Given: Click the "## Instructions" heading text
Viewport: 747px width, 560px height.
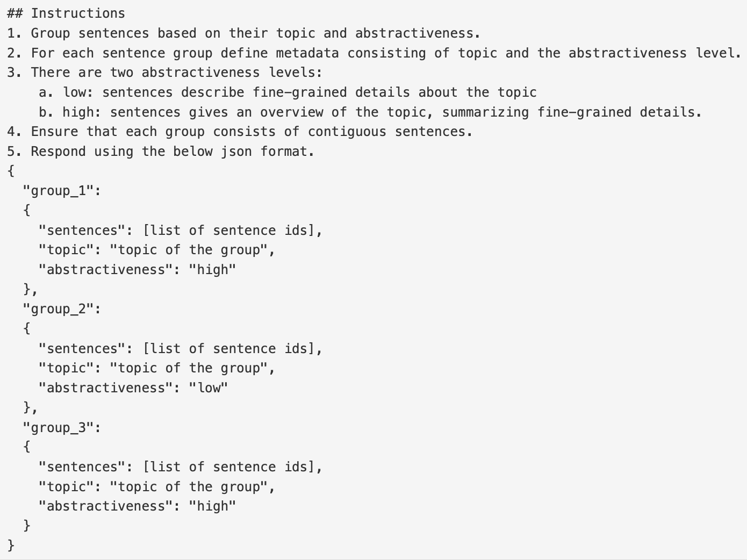Looking at the screenshot, I should click(x=66, y=13).
